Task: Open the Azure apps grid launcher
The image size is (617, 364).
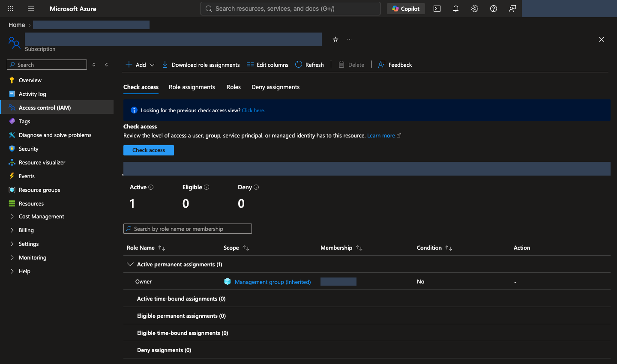Action: pyautogui.click(x=10, y=9)
